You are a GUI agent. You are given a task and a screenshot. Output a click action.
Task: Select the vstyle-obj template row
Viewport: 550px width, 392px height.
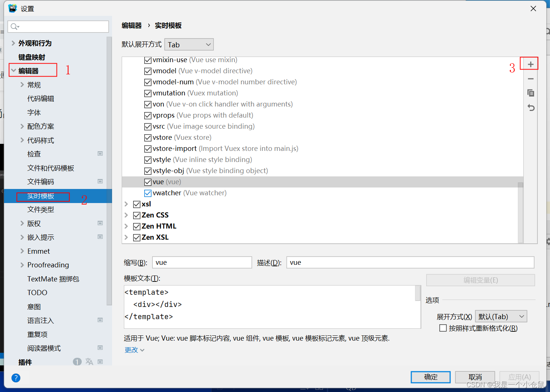pos(323,171)
